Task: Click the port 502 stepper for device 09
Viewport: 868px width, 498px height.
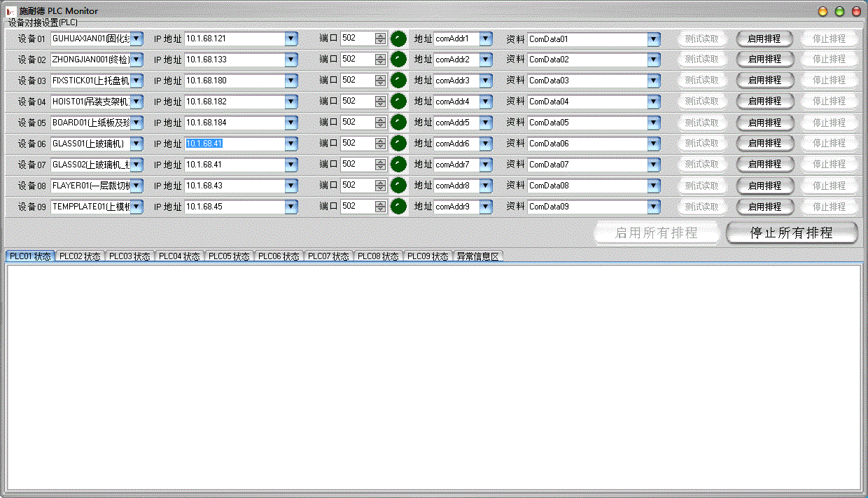Action: click(x=380, y=207)
